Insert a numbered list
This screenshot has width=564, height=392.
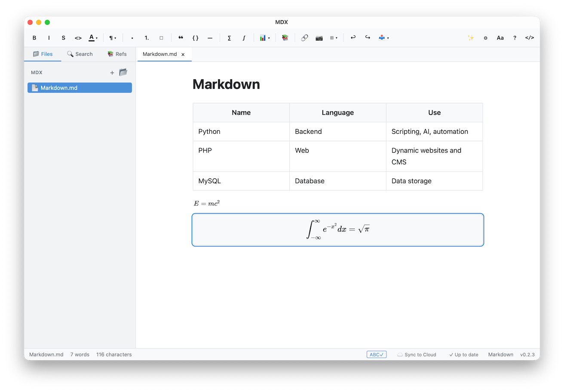click(x=147, y=38)
